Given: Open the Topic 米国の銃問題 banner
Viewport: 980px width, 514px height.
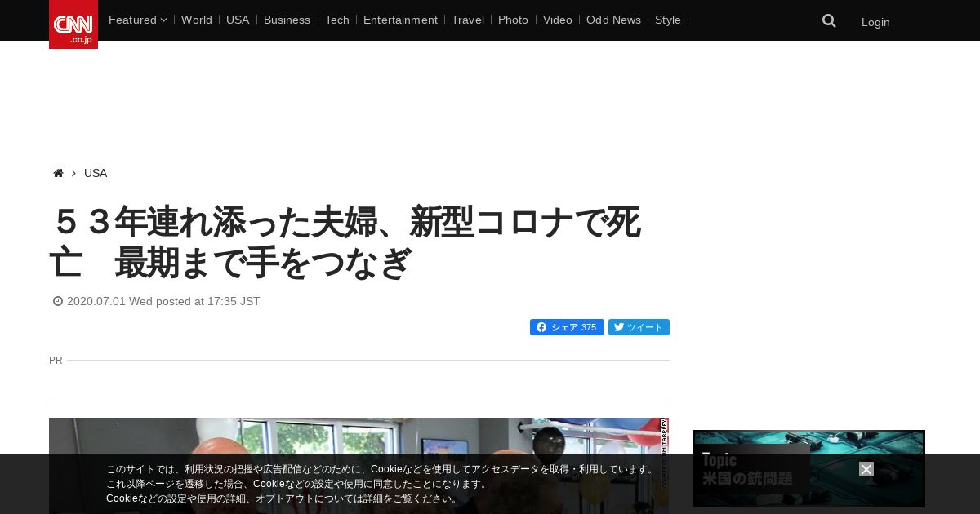Looking at the screenshot, I should tap(808, 469).
